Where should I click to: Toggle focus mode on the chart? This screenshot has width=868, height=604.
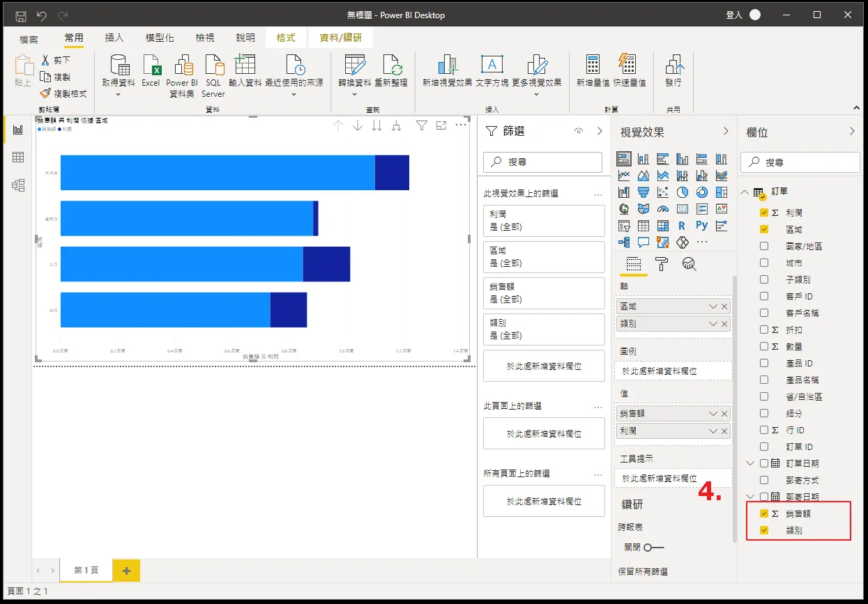click(x=441, y=125)
